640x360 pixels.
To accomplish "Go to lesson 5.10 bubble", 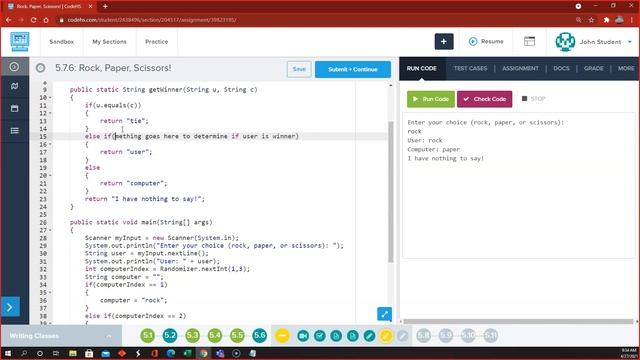I will tap(468, 336).
